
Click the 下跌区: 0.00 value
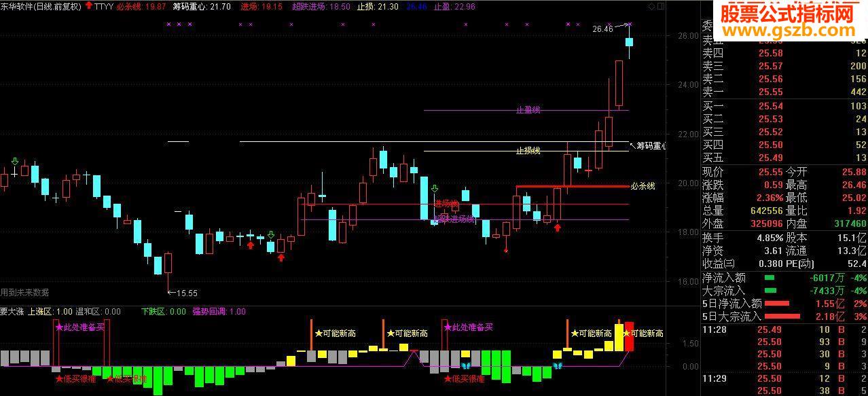click(163, 312)
